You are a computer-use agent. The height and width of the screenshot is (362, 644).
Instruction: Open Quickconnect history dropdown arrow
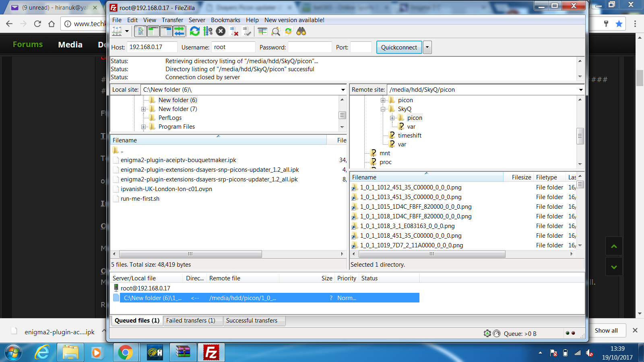(427, 47)
